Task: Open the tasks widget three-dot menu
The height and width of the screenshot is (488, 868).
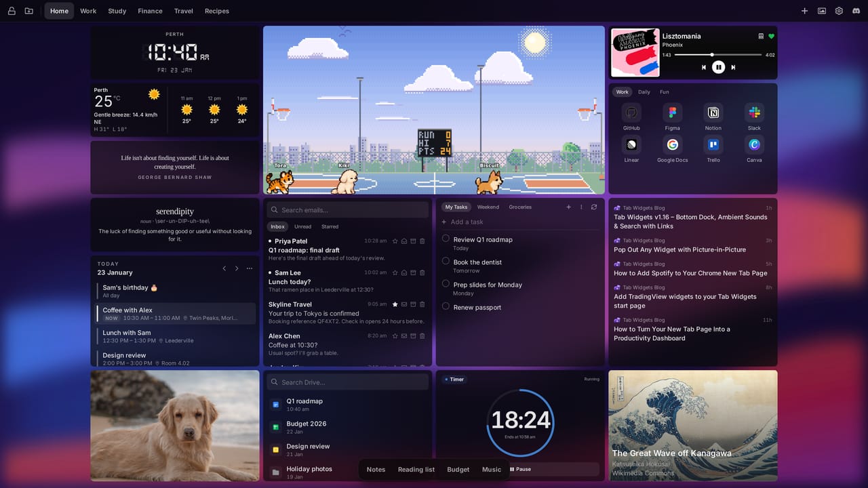Action: point(581,207)
